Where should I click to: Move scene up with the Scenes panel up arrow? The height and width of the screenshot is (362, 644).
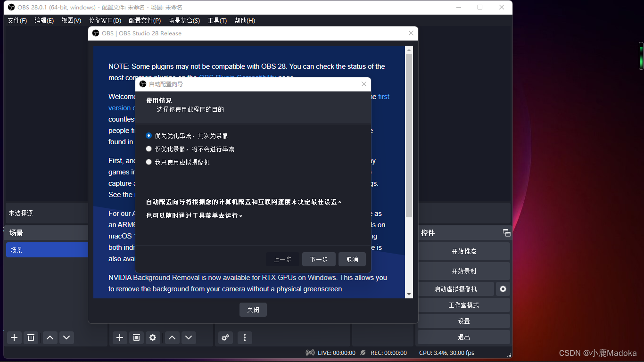[x=50, y=337]
